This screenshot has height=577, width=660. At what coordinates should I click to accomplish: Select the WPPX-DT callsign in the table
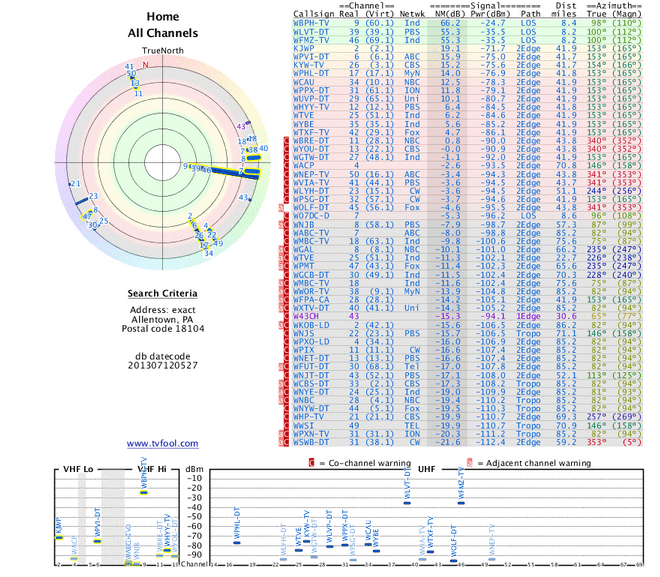pos(311,90)
